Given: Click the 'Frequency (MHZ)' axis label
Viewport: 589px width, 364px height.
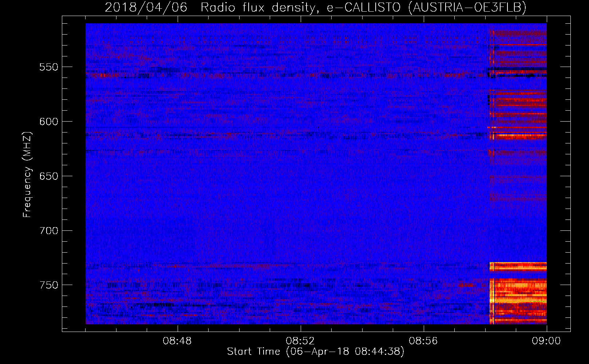Looking at the screenshot, I should 27,175.
